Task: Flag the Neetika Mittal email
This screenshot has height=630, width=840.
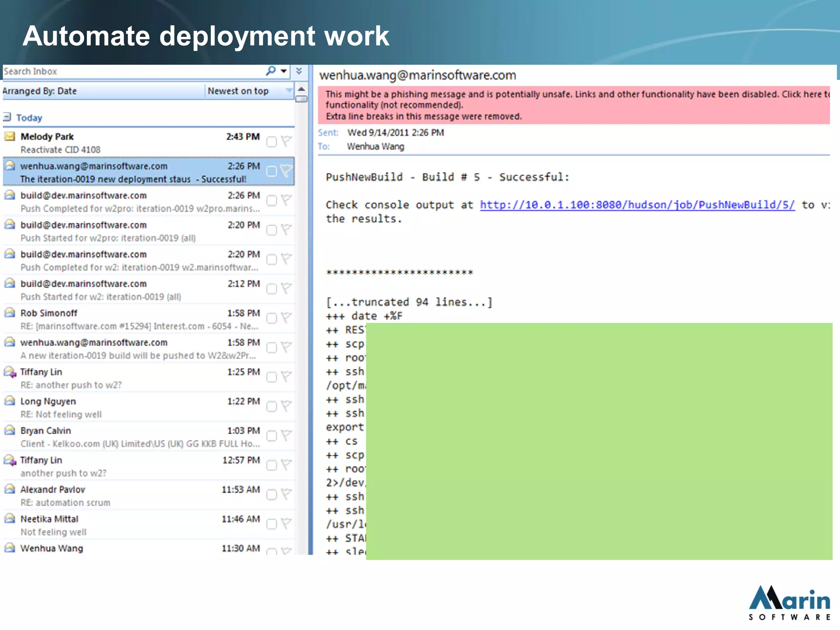Action: 286,523
